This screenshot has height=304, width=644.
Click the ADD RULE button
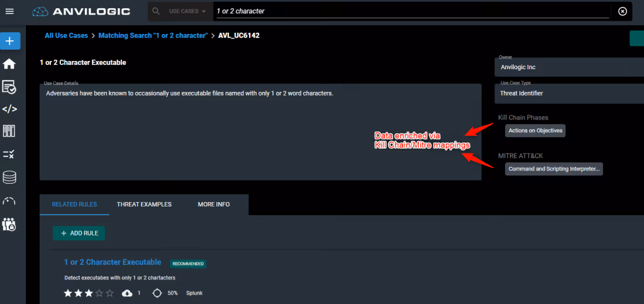[x=79, y=233]
